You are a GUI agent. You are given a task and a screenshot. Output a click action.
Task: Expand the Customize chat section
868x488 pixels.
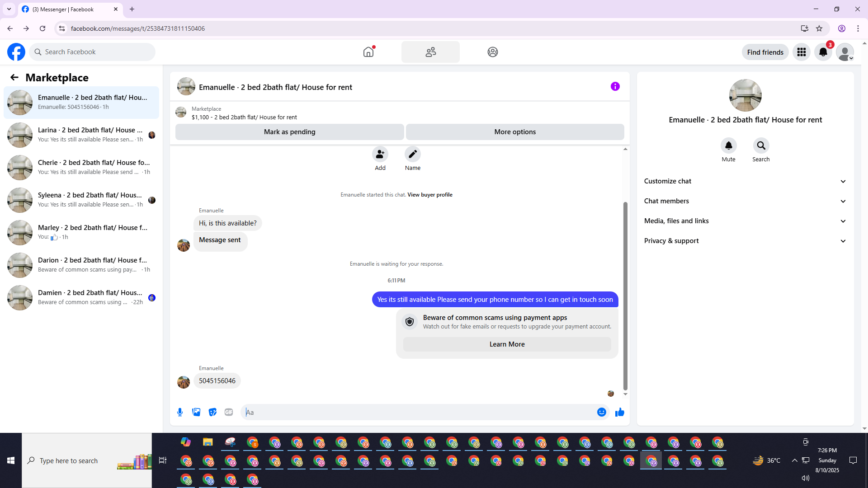tap(745, 181)
